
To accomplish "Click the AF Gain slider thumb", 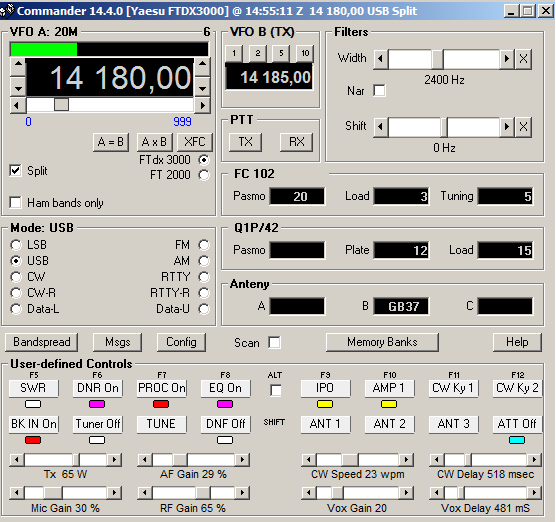I will click(x=180, y=460).
